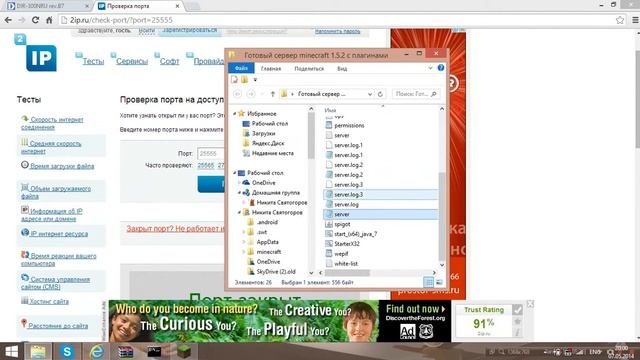Open the command prompt taskbar window
640x360 pixels.
(x=154, y=351)
